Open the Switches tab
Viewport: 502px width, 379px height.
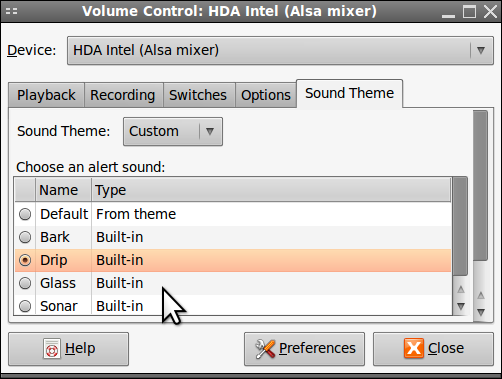tap(198, 95)
